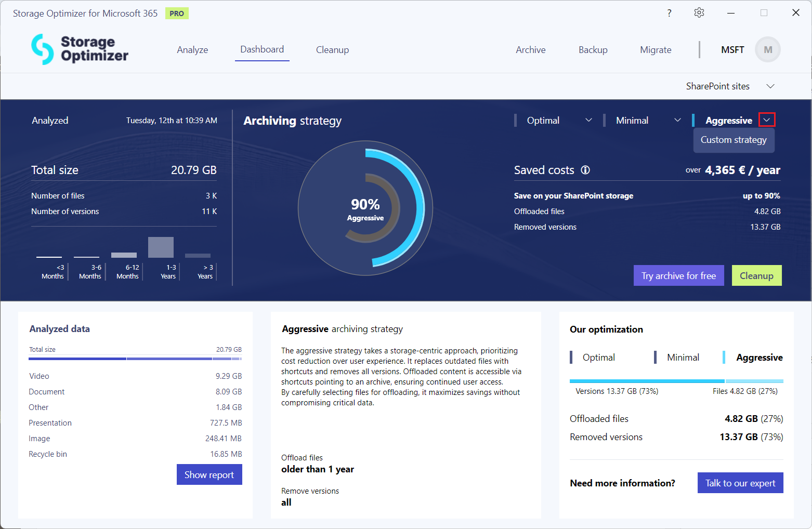Image resolution: width=812 pixels, height=529 pixels.
Task: Select Minimal in Our optimization panel
Action: 683,358
